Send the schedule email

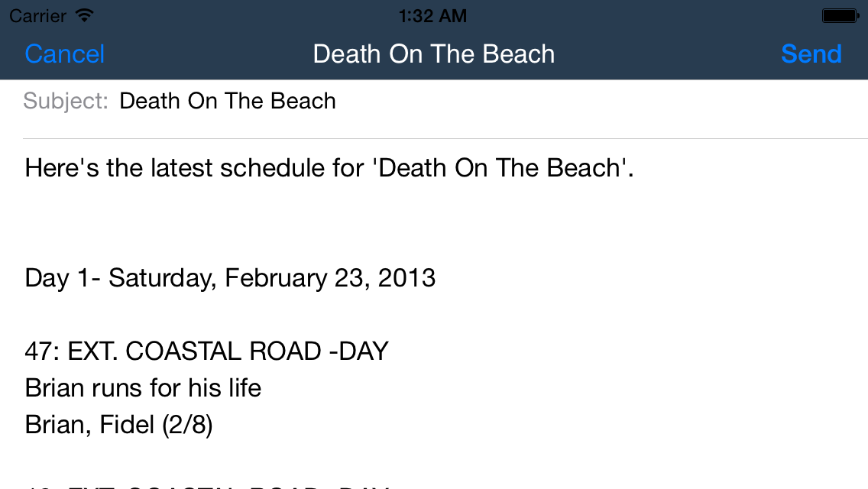tap(811, 54)
